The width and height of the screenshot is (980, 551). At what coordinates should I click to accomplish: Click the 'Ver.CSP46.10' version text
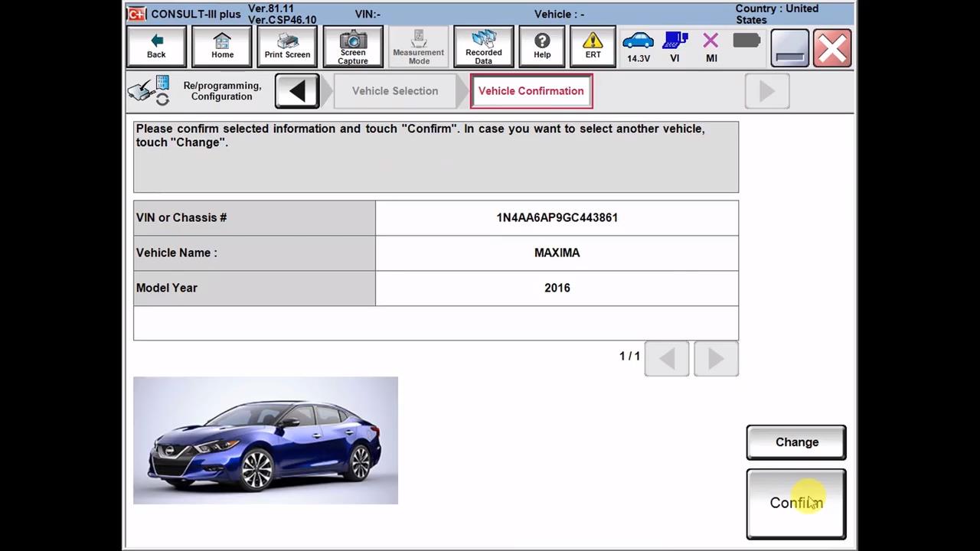tap(282, 20)
